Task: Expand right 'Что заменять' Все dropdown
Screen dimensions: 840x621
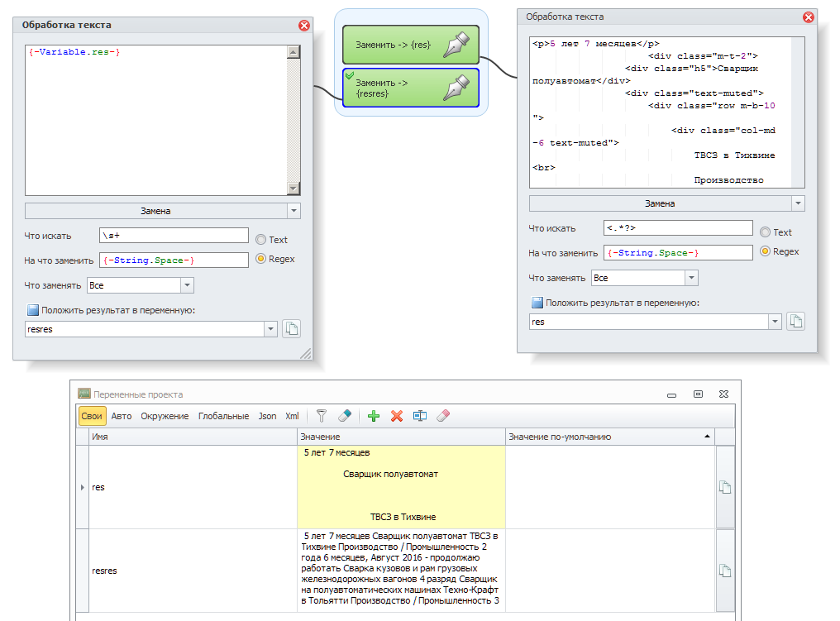Action: coord(691,279)
